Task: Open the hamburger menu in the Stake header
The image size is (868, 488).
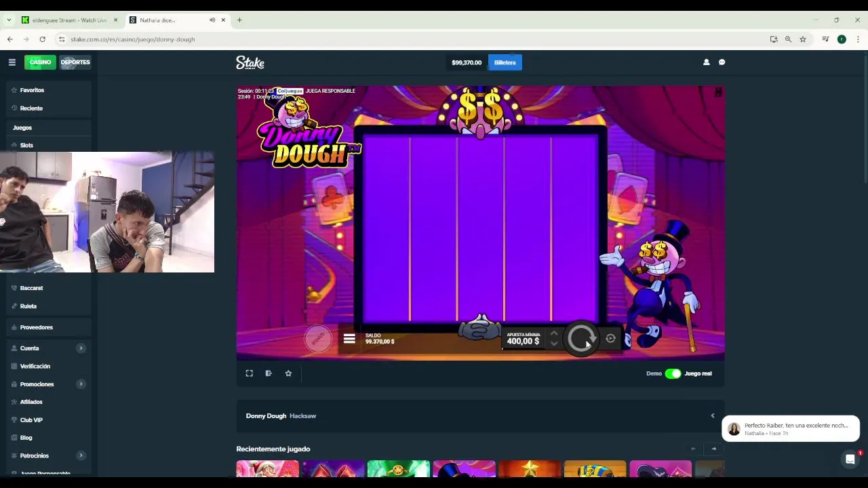Action: [x=12, y=62]
